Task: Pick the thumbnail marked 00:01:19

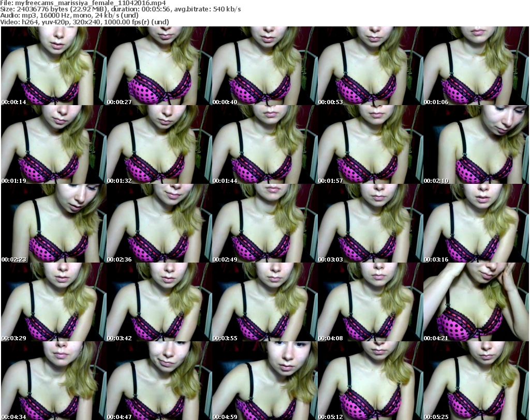Action: (x=54, y=144)
